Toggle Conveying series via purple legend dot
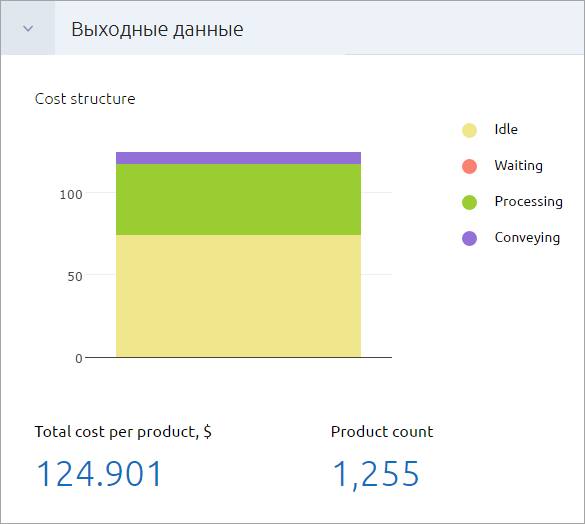Viewport: 585px width, 524px height. (x=469, y=238)
